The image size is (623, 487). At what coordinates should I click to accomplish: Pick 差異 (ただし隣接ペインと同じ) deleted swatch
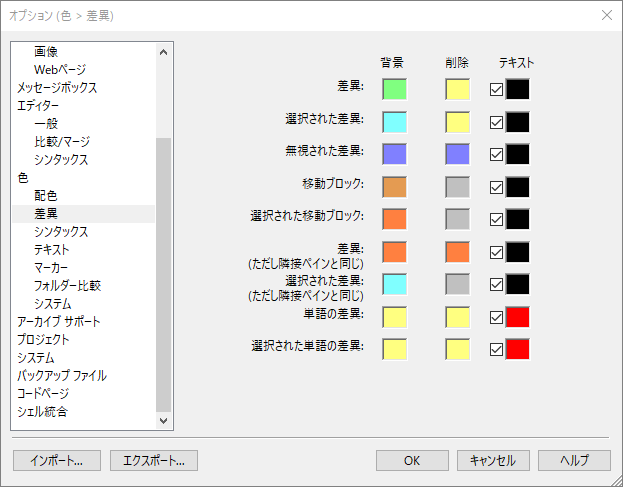(458, 252)
